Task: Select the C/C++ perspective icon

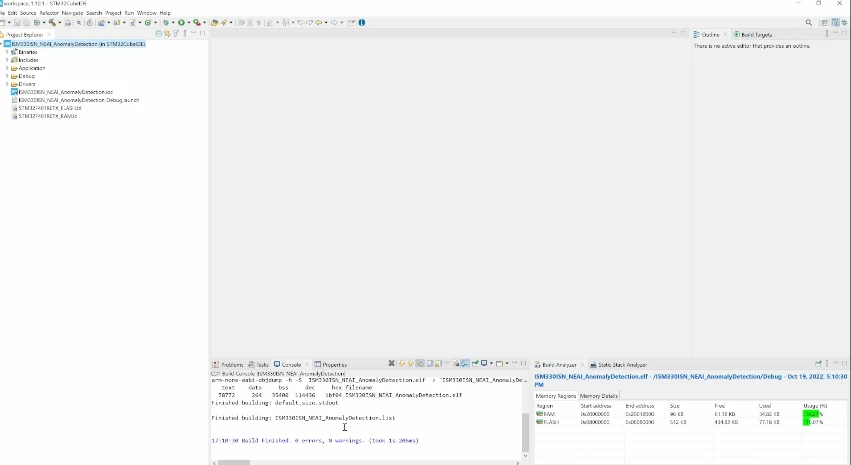Action: click(836, 22)
